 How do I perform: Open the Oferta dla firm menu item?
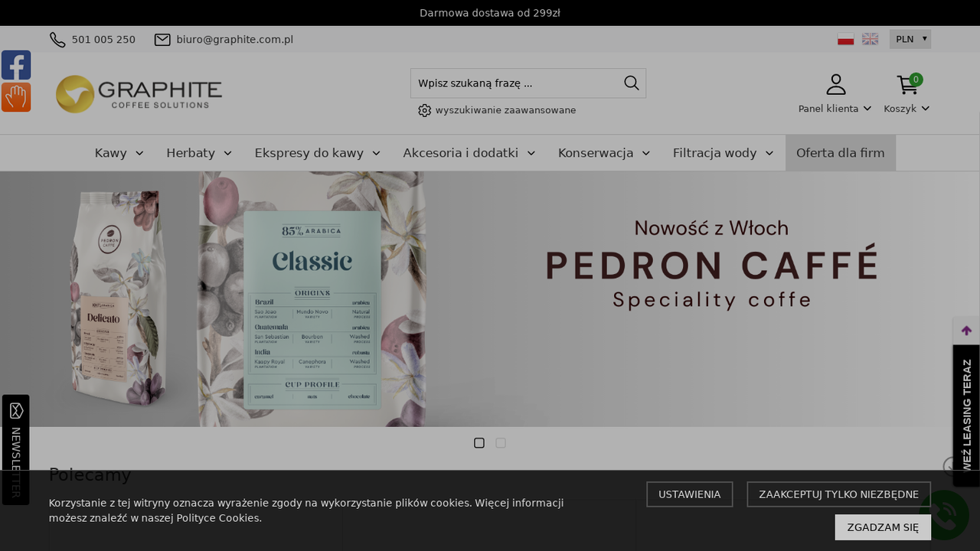pyautogui.click(x=841, y=153)
